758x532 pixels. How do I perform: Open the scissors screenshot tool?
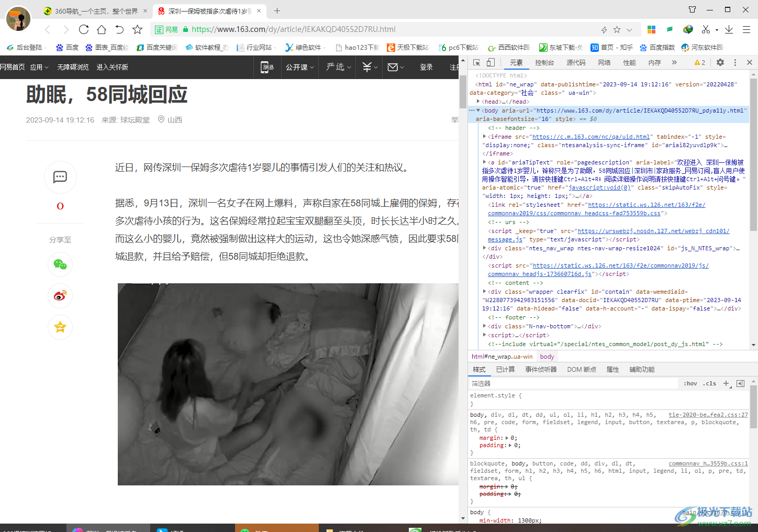706,29
